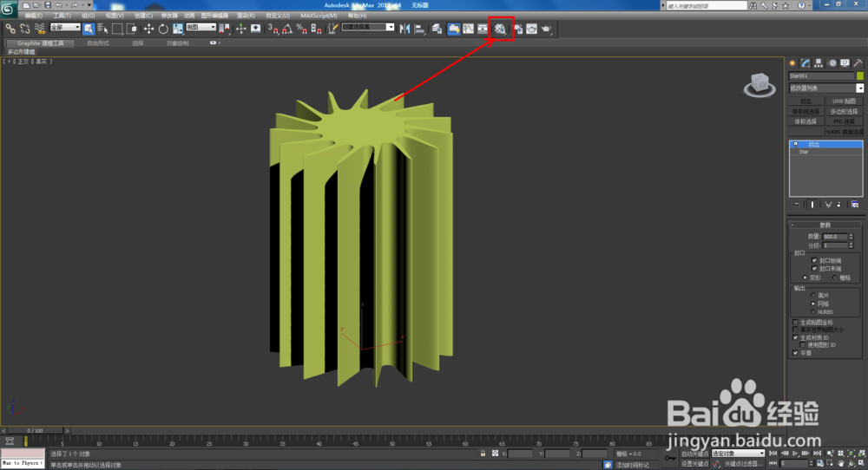
Task: Click the green object color swatch beside Star001
Action: pos(860,76)
